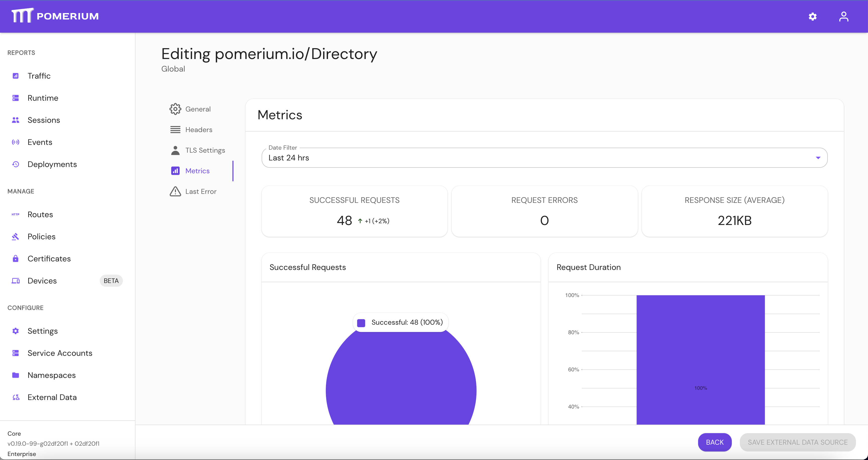Click the Runtime server icon

coord(16,98)
